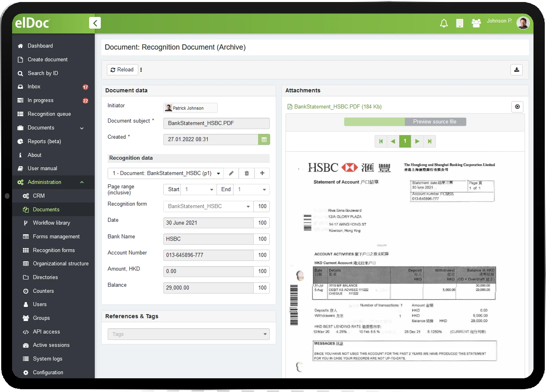This screenshot has height=392, width=546.
Task: Click the download icon button
Action: pos(517,70)
